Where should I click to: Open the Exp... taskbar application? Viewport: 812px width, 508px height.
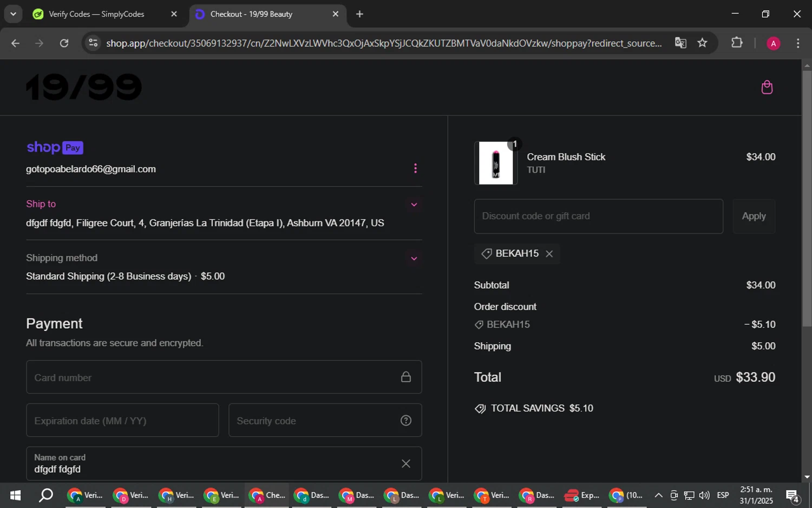click(582, 495)
